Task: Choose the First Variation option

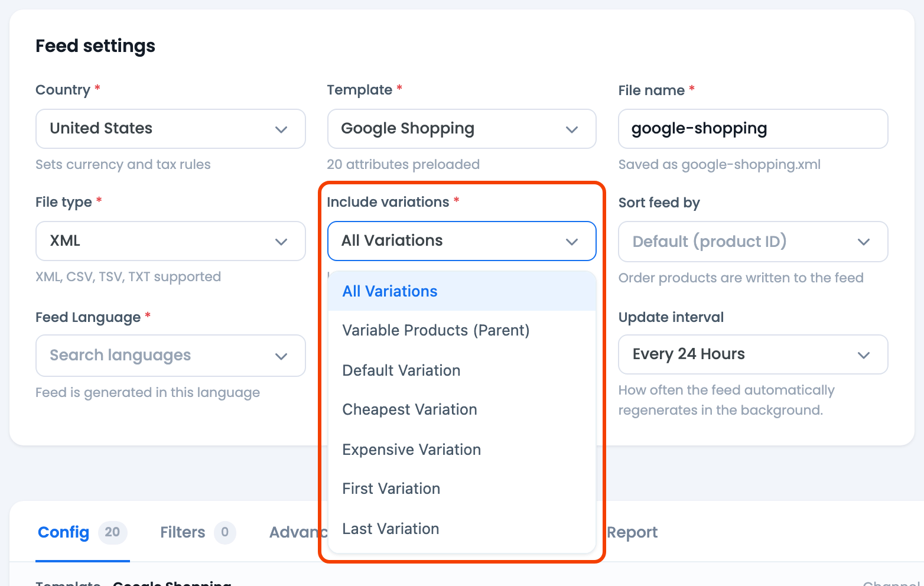Action: tap(462, 489)
